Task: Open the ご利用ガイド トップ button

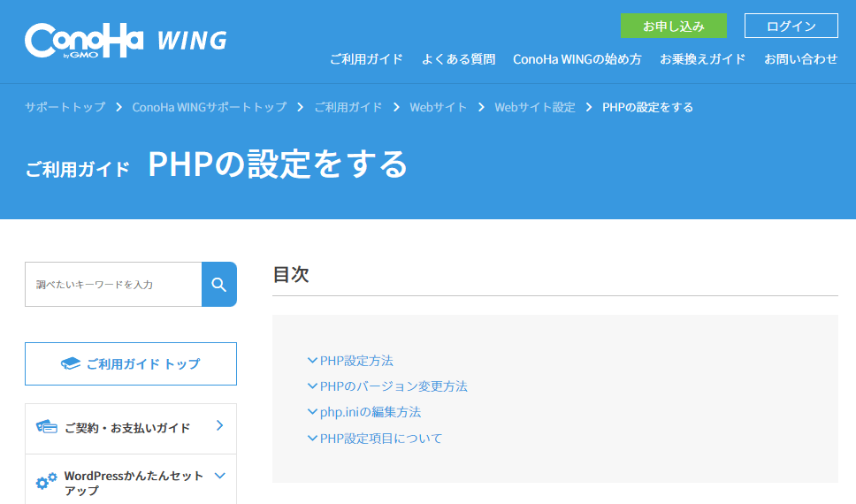Action: tap(131, 363)
